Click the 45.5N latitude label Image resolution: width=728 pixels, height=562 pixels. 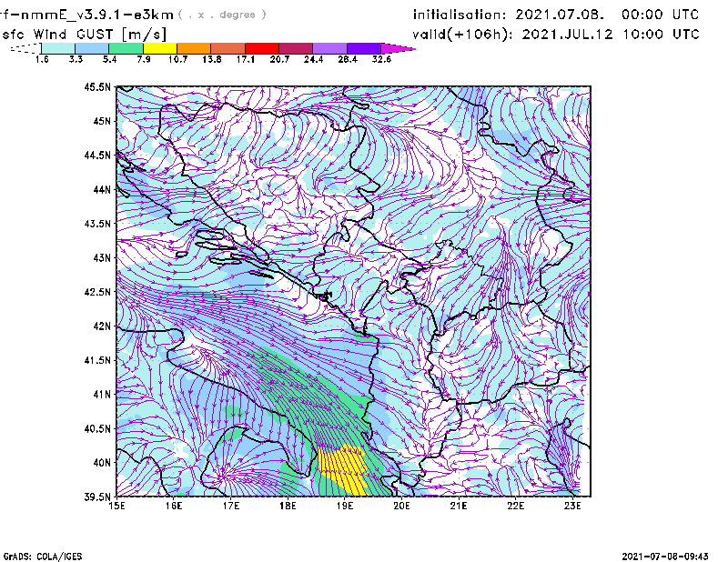click(x=97, y=86)
